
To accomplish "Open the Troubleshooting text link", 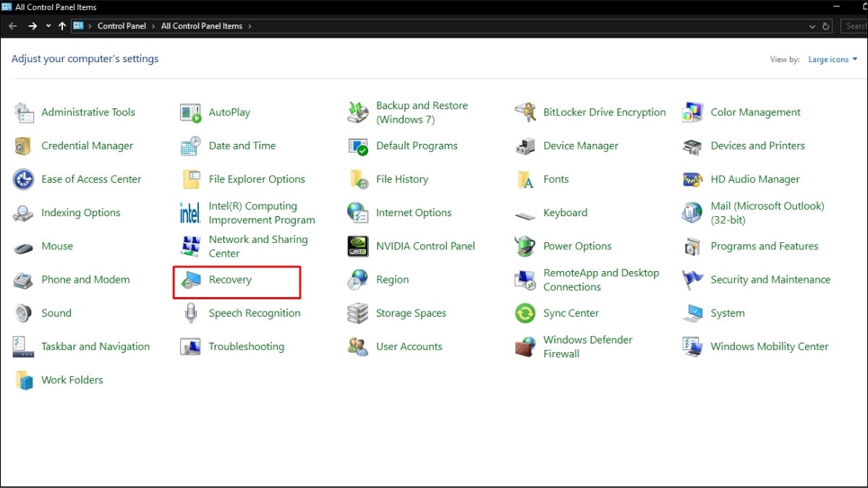I will pyautogui.click(x=247, y=347).
